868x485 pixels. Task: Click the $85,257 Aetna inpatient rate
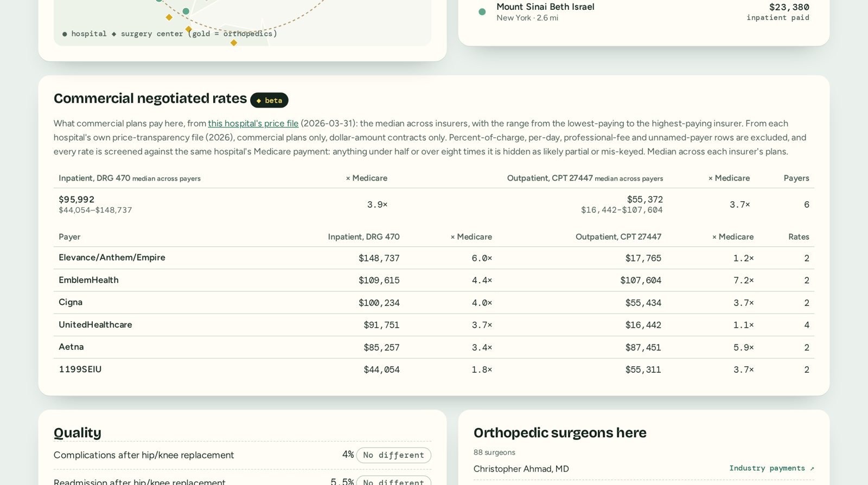[x=381, y=347]
